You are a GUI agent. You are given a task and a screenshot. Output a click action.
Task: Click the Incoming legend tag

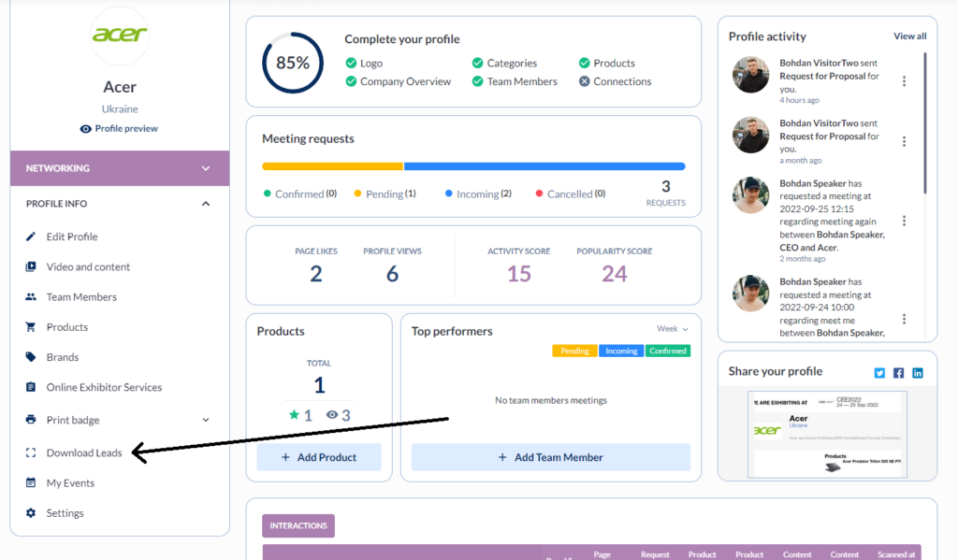[x=621, y=352]
